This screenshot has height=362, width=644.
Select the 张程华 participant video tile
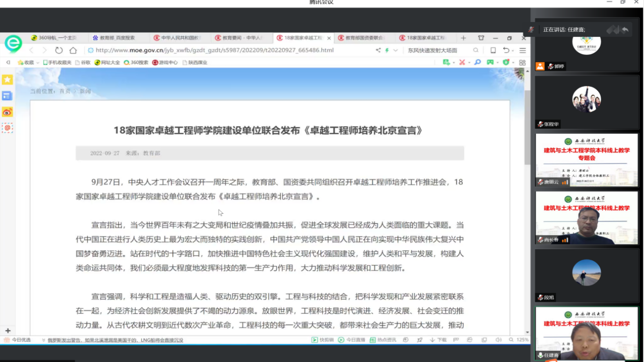pos(587,102)
